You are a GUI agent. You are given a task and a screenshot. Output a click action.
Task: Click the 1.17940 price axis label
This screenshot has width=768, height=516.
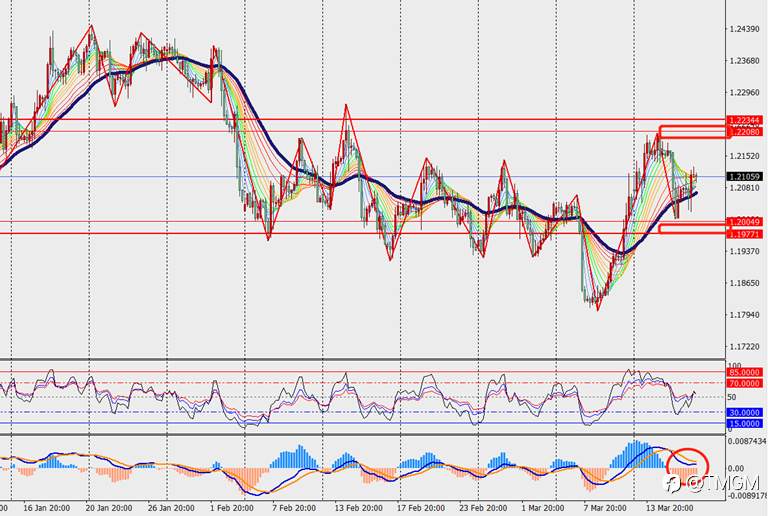[744, 315]
